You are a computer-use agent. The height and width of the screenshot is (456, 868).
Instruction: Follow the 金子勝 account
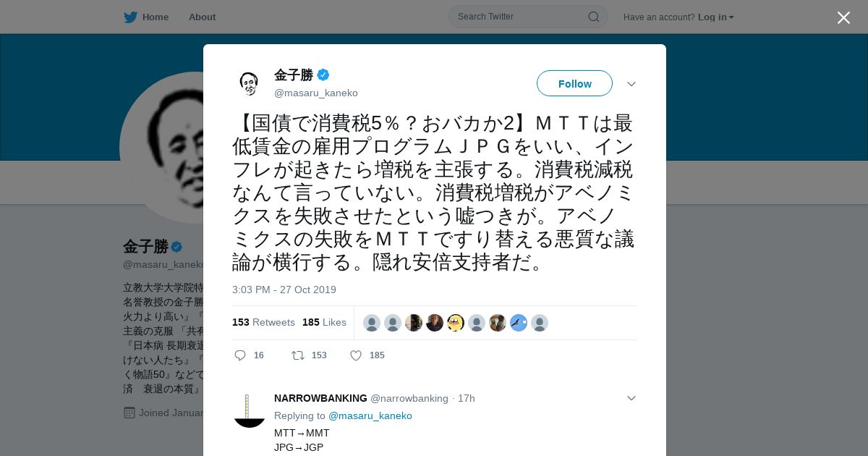pyautogui.click(x=574, y=84)
